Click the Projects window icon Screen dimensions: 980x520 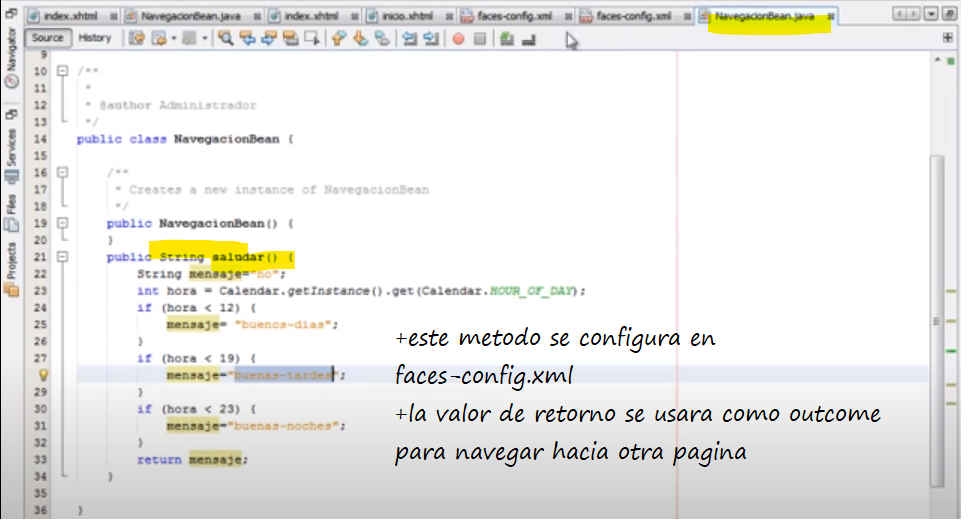tap(11, 289)
